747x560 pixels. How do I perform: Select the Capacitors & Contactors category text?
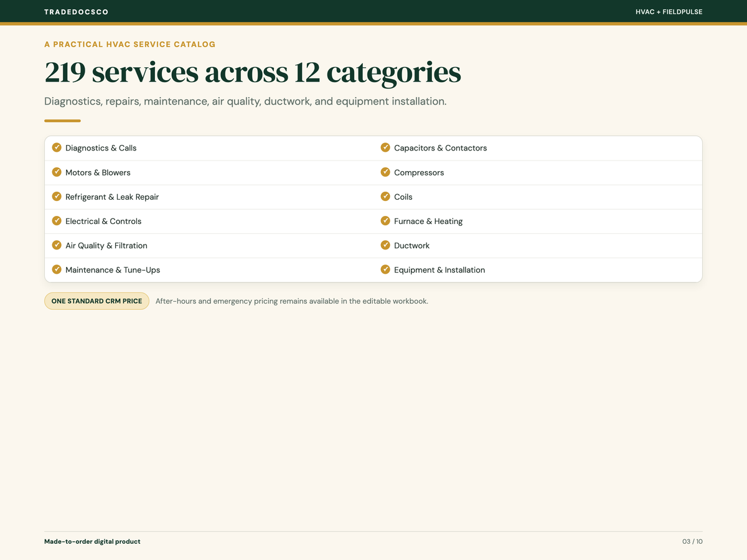pyautogui.click(x=441, y=148)
